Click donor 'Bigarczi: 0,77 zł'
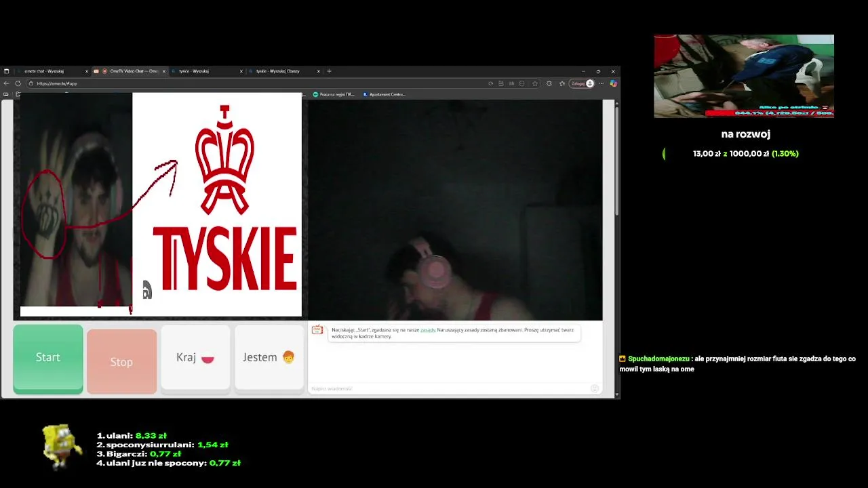The width and height of the screenshot is (868, 488). click(x=138, y=454)
